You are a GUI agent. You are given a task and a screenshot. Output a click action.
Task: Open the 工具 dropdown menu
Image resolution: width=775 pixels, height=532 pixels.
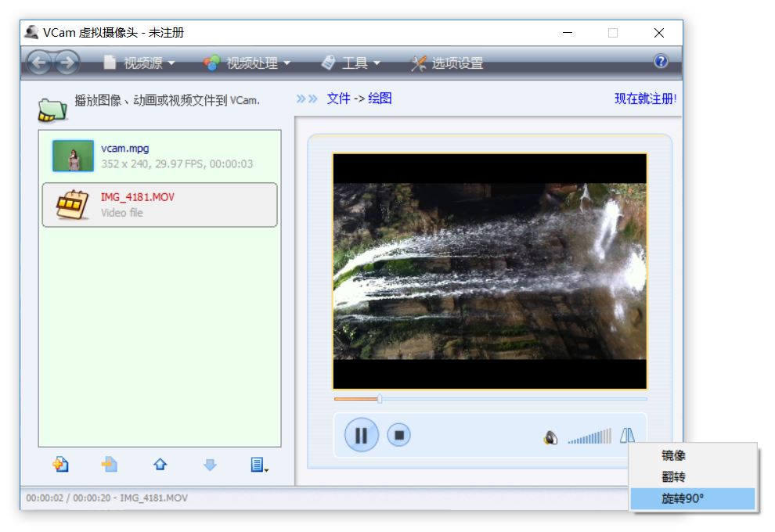pyautogui.click(x=351, y=63)
